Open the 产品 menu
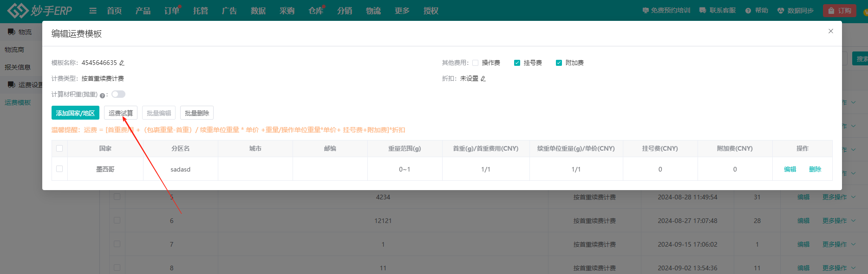Image resolution: width=868 pixels, height=274 pixels. [143, 11]
